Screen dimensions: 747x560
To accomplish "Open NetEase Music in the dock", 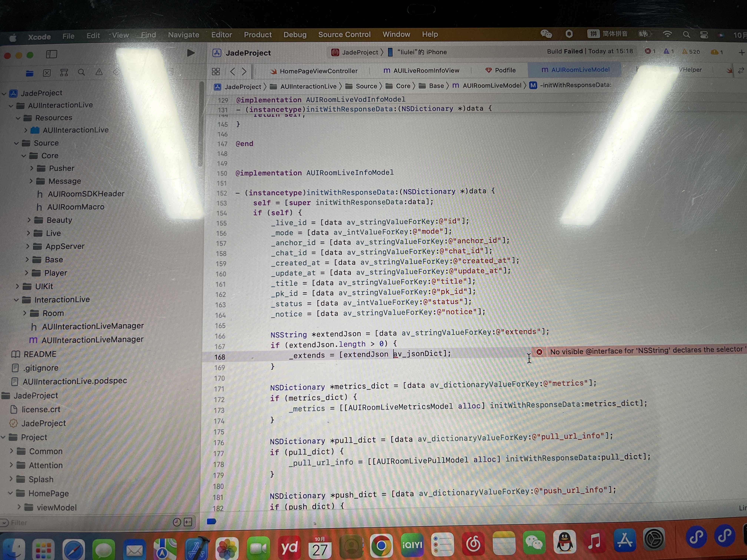I will coord(473,544).
